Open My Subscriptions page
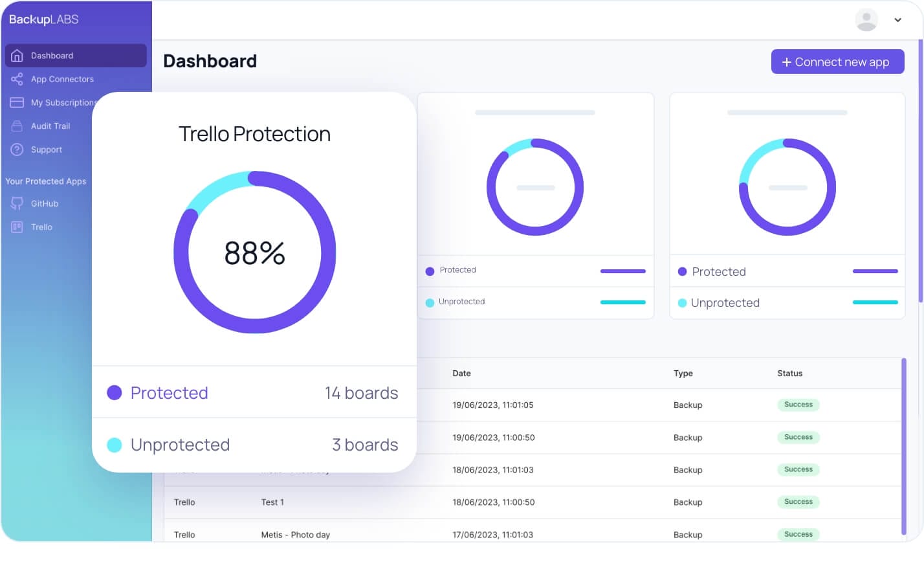924x571 pixels. point(63,102)
